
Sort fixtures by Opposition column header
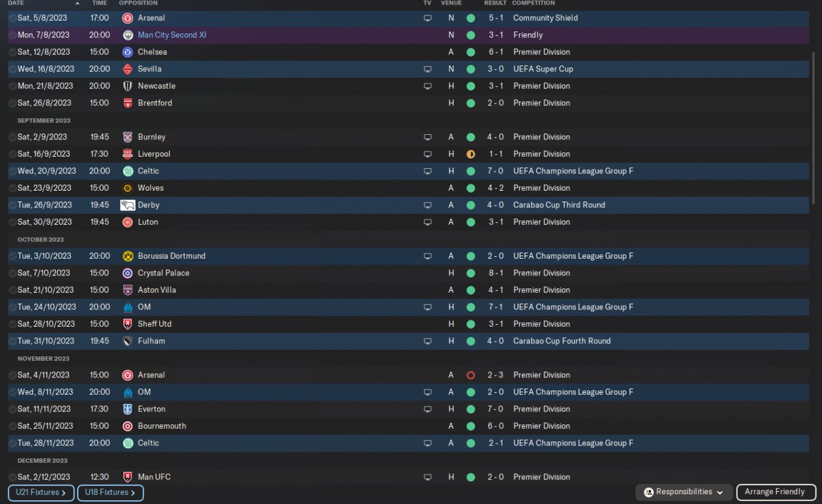pyautogui.click(x=138, y=3)
